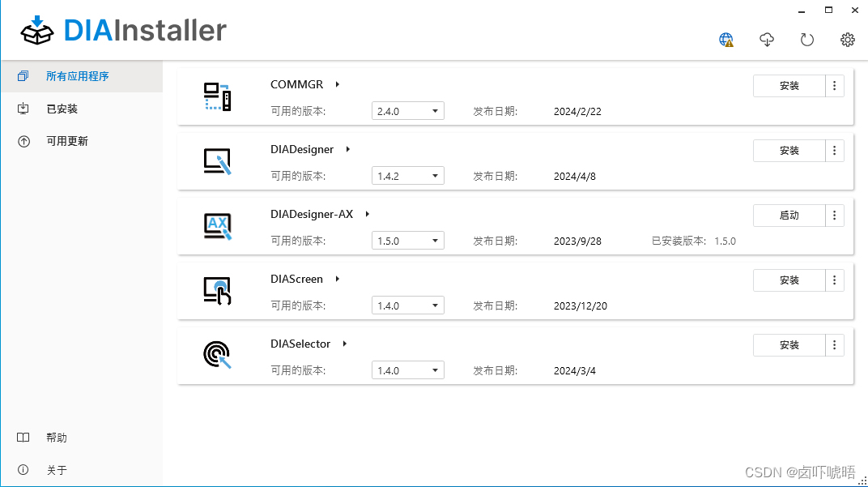Screen dimensions: 868x487
Task: Click the DIASelector name text
Action: (x=300, y=344)
